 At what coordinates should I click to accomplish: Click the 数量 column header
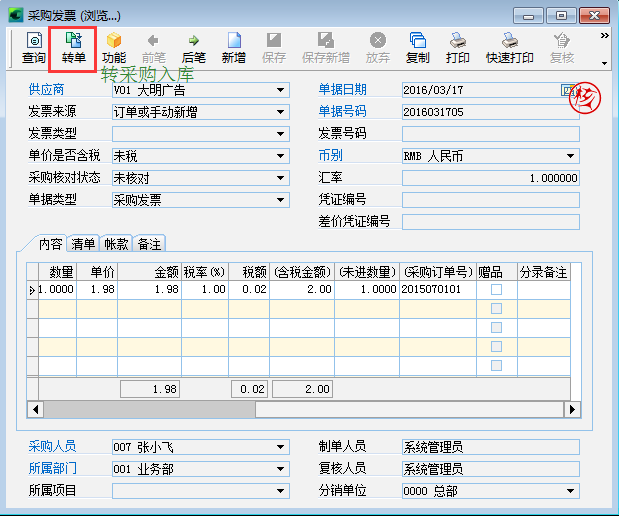(x=58, y=272)
